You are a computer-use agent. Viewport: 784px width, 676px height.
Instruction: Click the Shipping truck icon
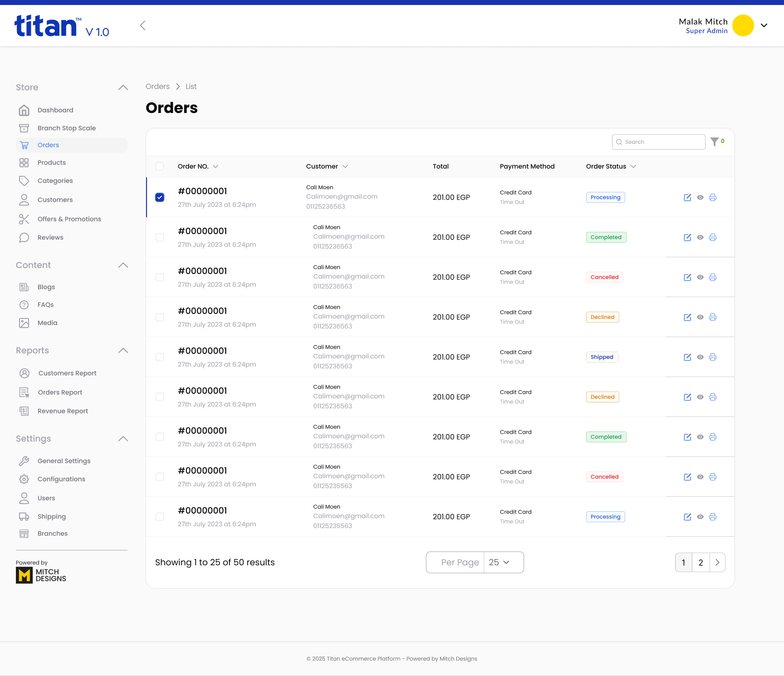24,516
